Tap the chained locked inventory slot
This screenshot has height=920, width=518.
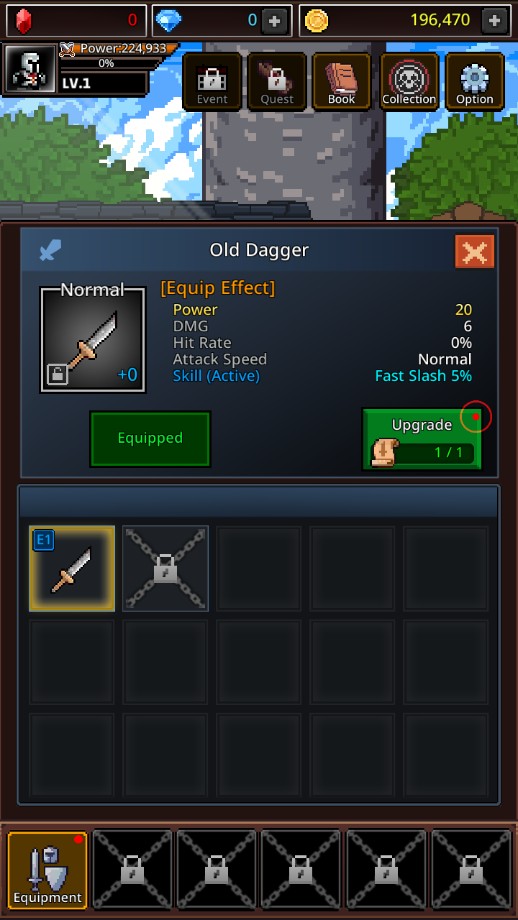pos(165,569)
